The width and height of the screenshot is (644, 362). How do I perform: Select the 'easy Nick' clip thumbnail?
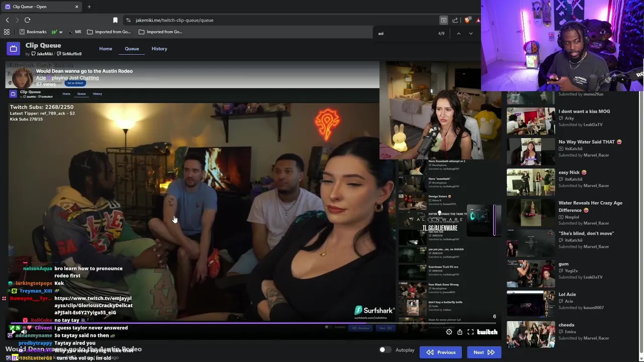tap(531, 182)
